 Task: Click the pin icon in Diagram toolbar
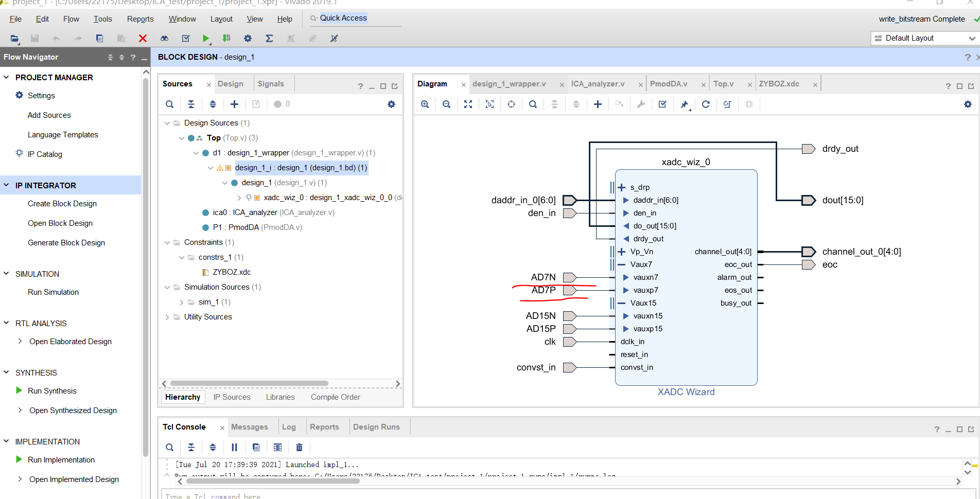[684, 104]
